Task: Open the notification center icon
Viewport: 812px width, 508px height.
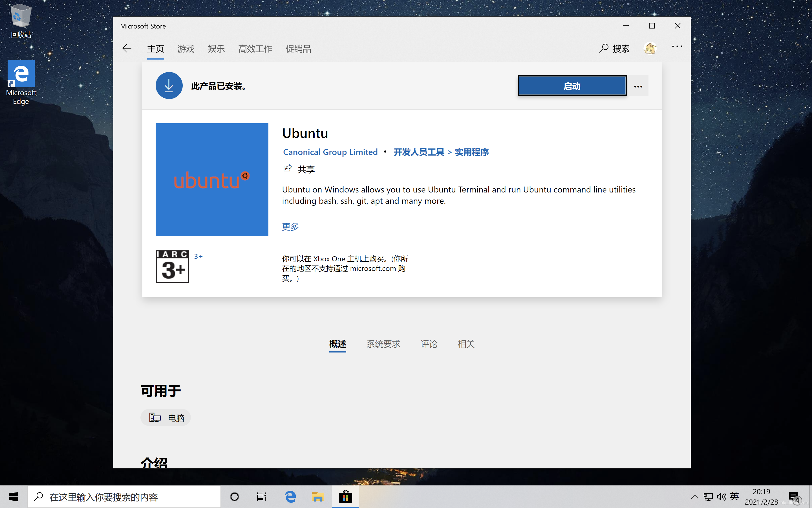Action: [x=794, y=497]
